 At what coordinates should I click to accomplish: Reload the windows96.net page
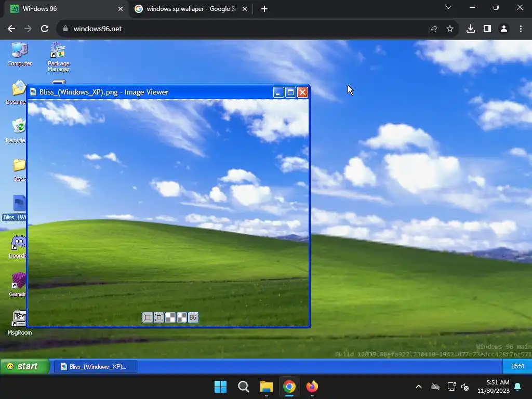click(x=45, y=29)
